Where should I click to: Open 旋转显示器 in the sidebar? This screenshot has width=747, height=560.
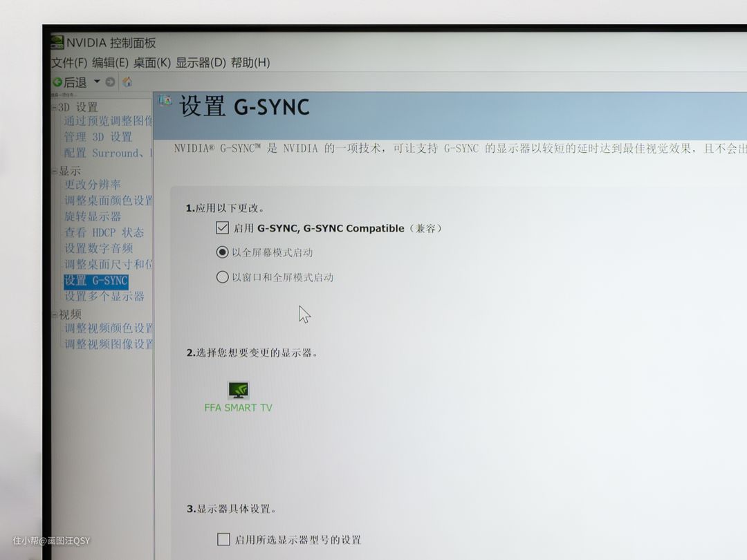coord(93,216)
